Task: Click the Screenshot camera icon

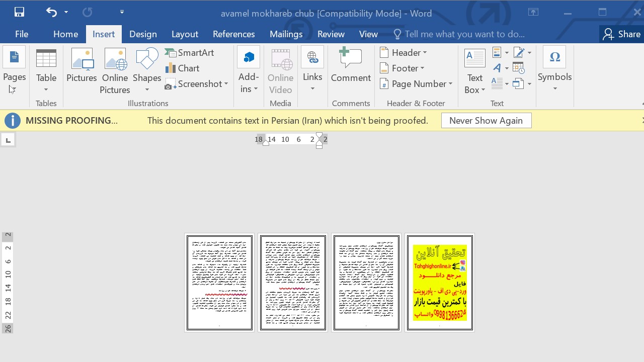Action: pyautogui.click(x=170, y=84)
